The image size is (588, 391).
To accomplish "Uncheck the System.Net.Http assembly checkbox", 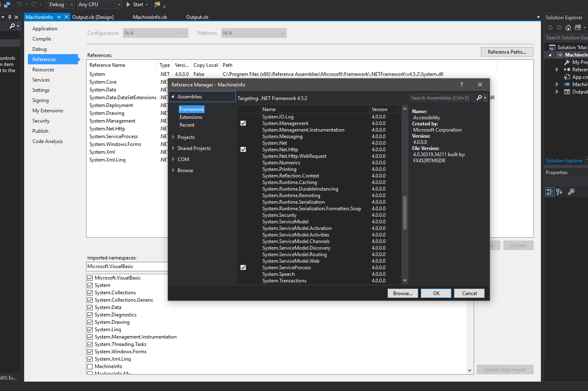I will point(243,150).
